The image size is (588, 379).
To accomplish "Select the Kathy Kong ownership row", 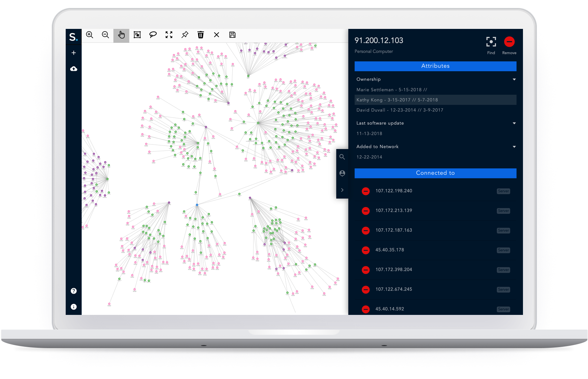I will pyautogui.click(x=435, y=100).
